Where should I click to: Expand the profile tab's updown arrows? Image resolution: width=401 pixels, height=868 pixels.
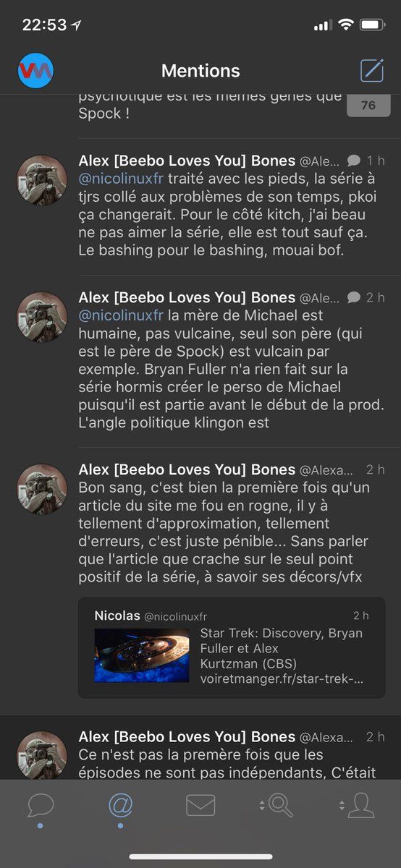click(x=341, y=804)
